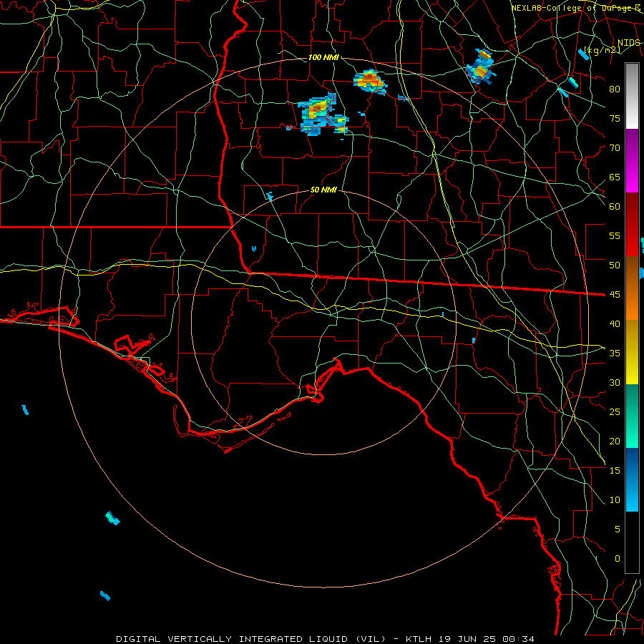
Task: Click the legend value 70
Action: [x=615, y=148]
